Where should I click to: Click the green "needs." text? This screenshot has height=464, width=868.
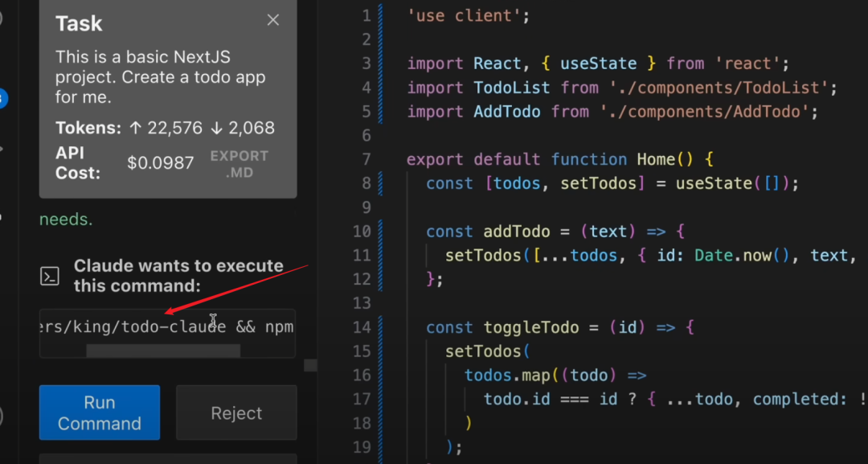pyautogui.click(x=66, y=220)
